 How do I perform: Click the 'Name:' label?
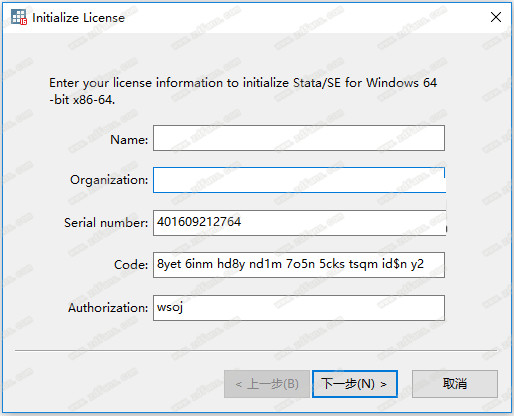(x=129, y=140)
